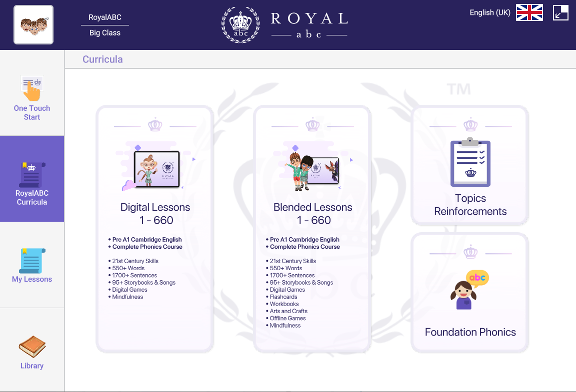The width and height of the screenshot is (576, 392).
Task: Click the "Curricula" page heading
Action: 102,59
